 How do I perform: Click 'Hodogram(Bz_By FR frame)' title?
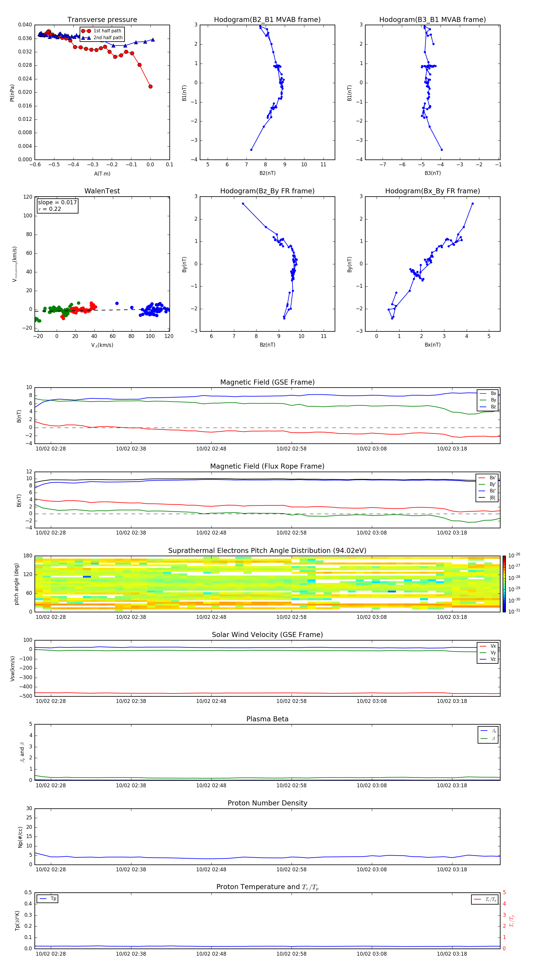[267, 191]
